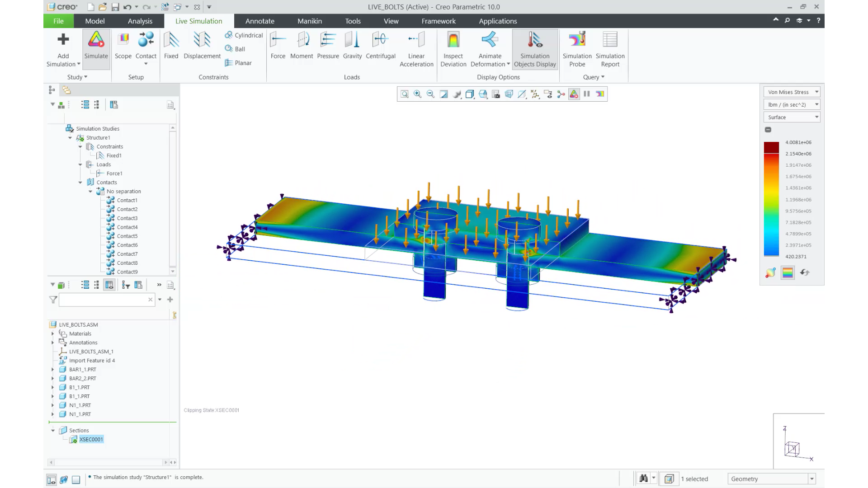
Task: Open the Von Mises Stress result dropdown
Action: point(792,92)
